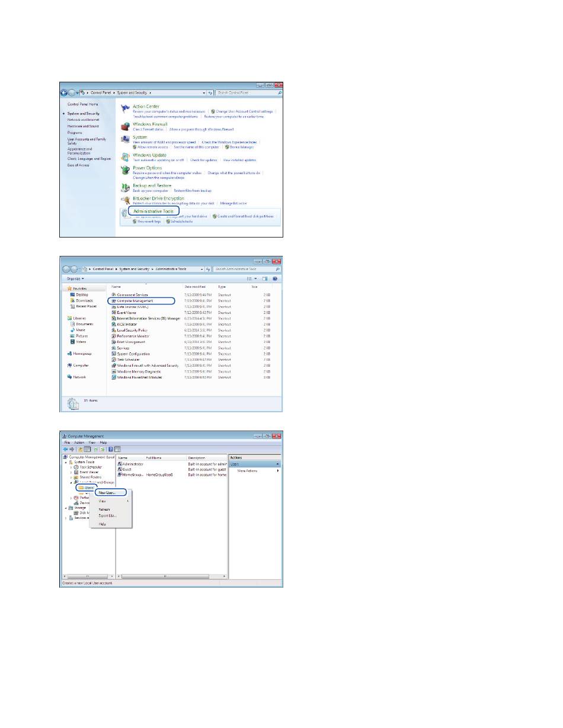
Task: Select the HomeGroupUser$ account row
Action: pyautogui.click(x=171, y=474)
